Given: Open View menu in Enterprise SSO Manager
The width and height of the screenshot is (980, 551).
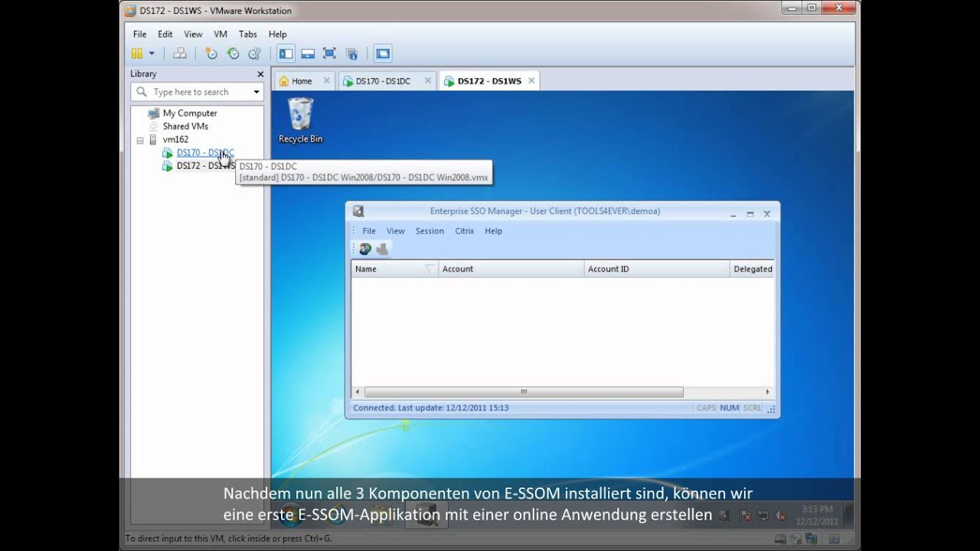Looking at the screenshot, I should pos(396,231).
